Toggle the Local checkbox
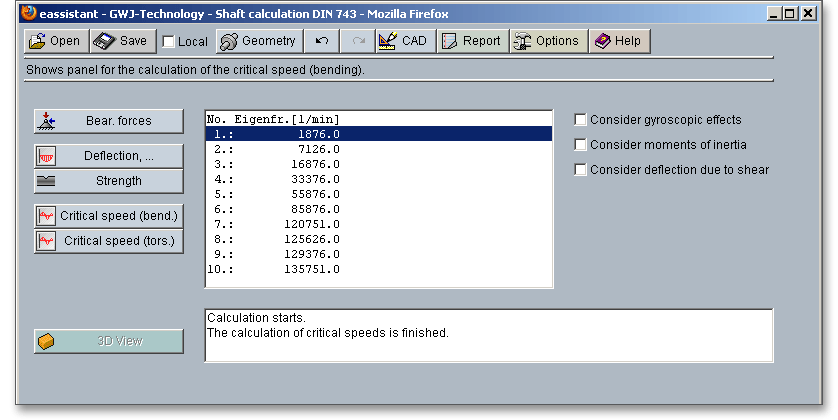Screen dimensions: 838x420 click(x=169, y=42)
